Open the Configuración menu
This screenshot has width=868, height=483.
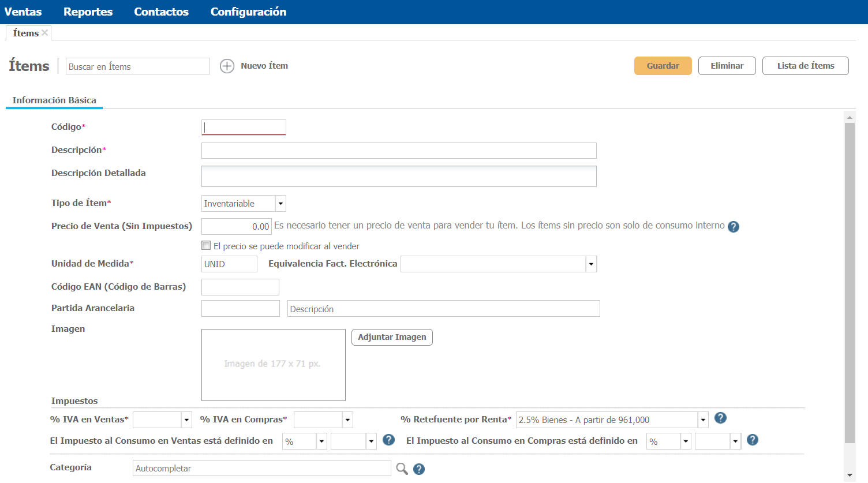pyautogui.click(x=248, y=12)
